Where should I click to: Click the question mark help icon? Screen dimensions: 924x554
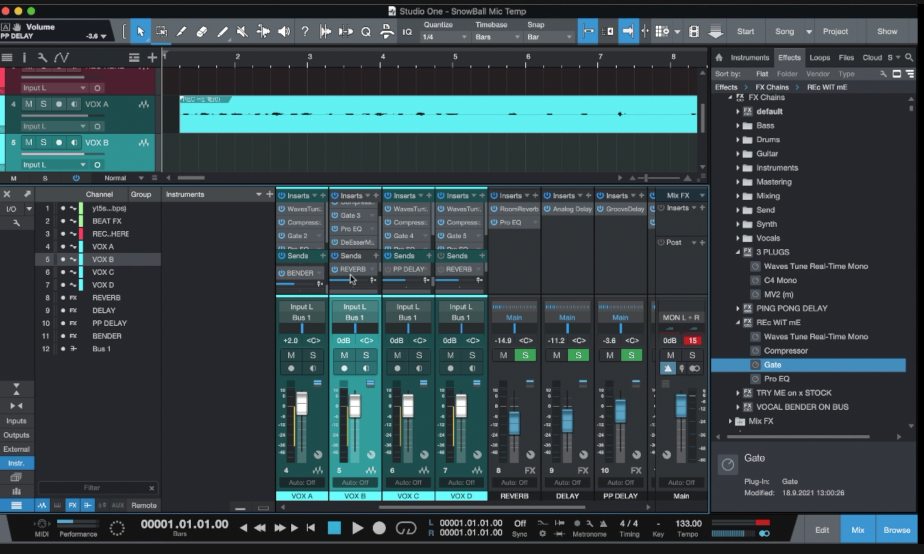(x=305, y=31)
